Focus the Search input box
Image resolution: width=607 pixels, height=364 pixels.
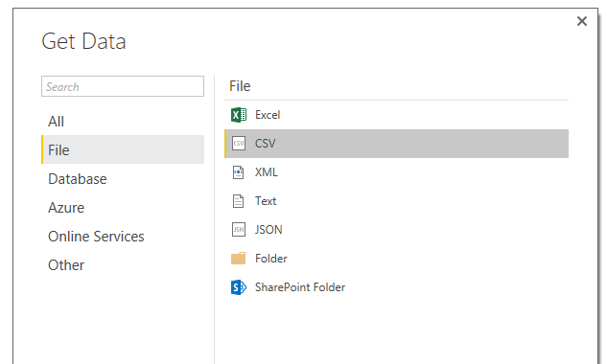click(x=123, y=86)
